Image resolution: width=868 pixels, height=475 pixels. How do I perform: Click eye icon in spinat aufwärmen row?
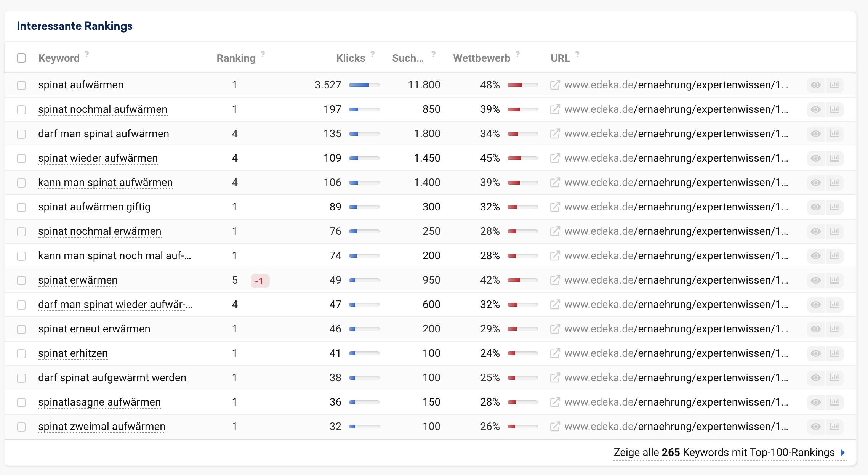pyautogui.click(x=816, y=85)
